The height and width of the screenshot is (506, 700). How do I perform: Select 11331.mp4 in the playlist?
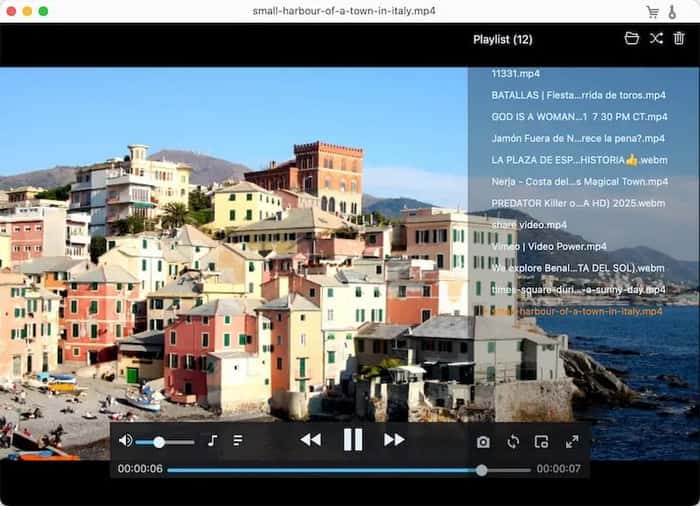pos(516,74)
